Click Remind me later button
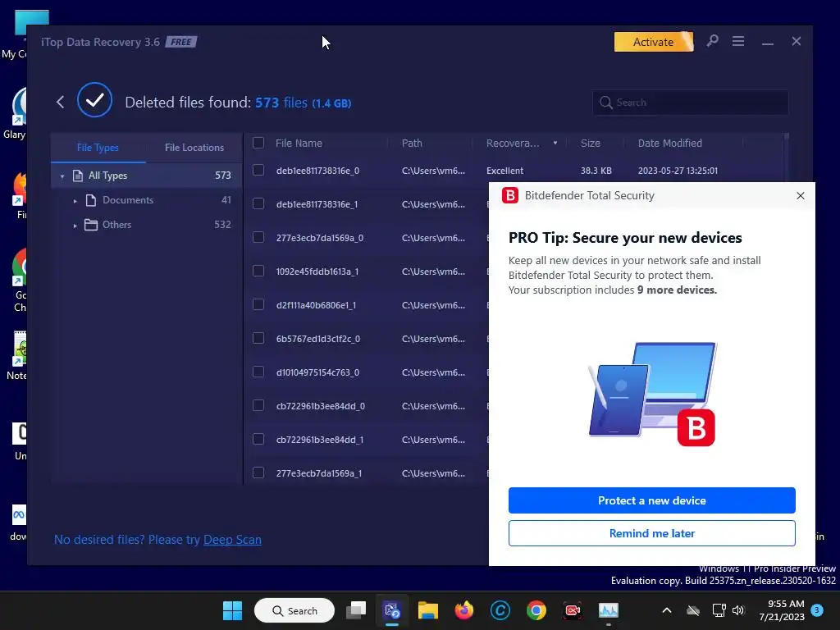 652,533
